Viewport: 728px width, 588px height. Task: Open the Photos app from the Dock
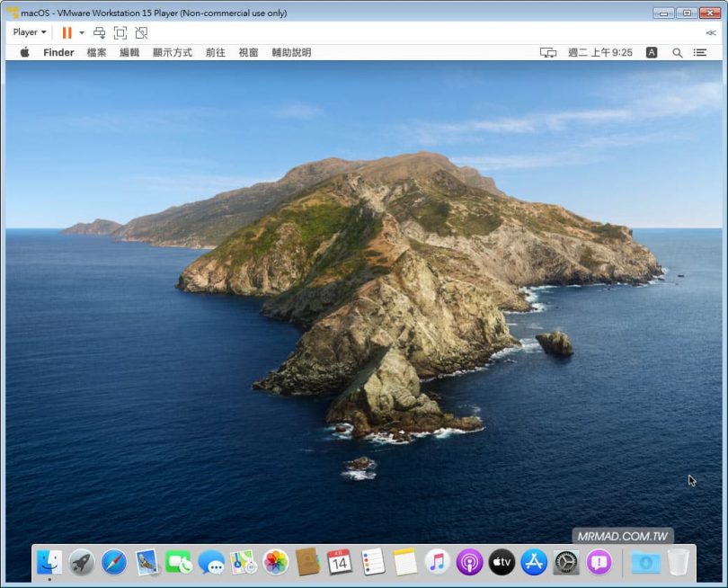pos(276,562)
